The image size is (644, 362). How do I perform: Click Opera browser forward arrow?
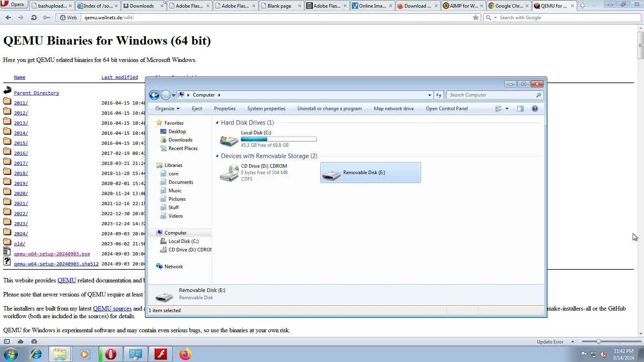tap(21, 18)
